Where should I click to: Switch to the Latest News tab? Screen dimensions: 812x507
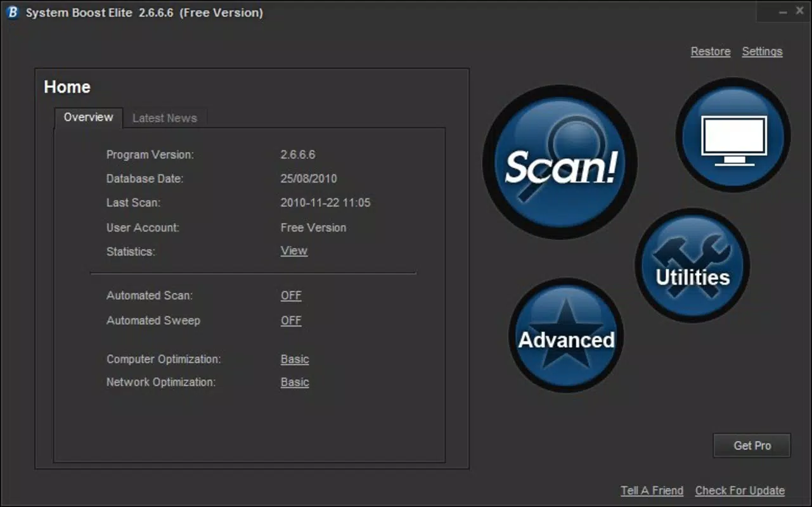point(165,118)
